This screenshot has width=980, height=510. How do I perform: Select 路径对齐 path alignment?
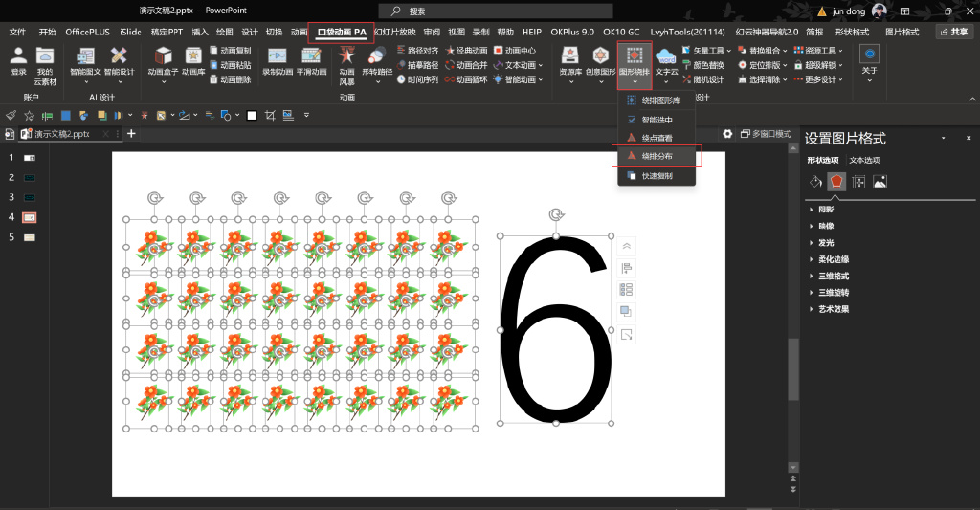point(417,50)
